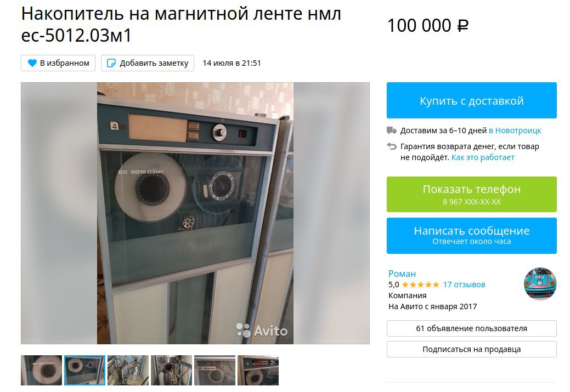Click Купить с доставкой button
This screenshot has height=392, width=570.
click(471, 100)
